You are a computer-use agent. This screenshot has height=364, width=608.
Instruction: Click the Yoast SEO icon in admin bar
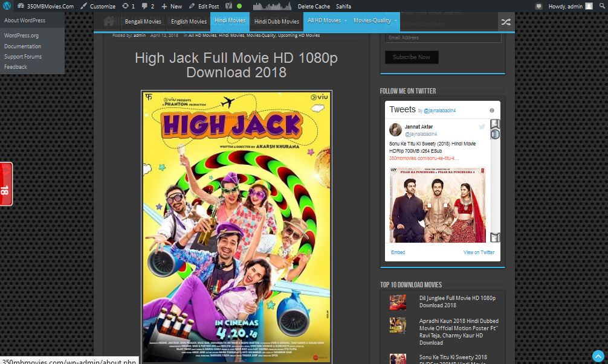tap(230, 6)
